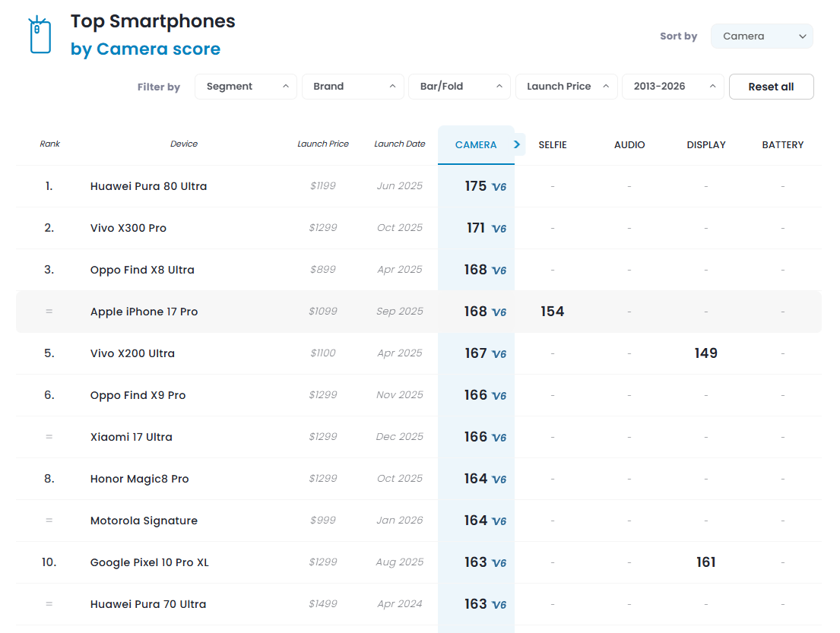Viewport: 840px width, 633px height.
Task: Click the 154 selfie score of iPhone 17 Pro
Action: coord(553,311)
